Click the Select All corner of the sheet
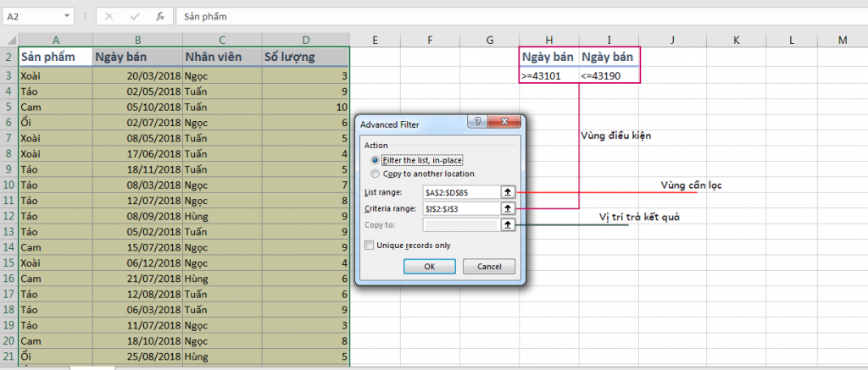Screen dimensions: 868x370 click(8, 40)
